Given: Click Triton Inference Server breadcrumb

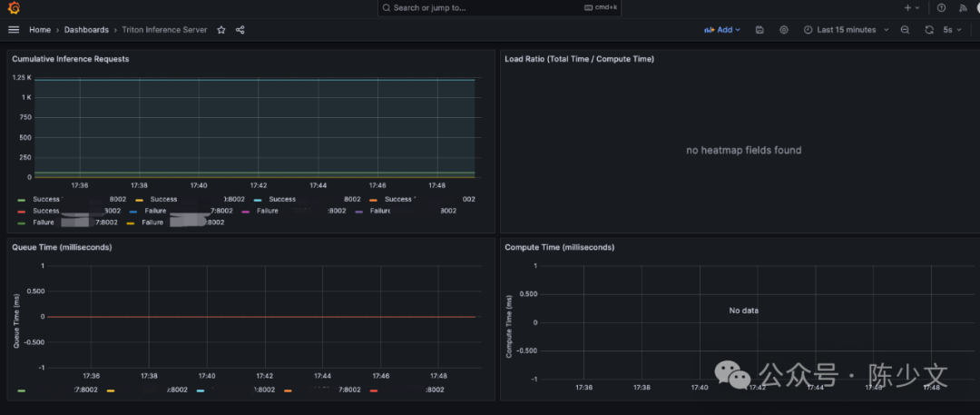Looking at the screenshot, I should [x=164, y=29].
